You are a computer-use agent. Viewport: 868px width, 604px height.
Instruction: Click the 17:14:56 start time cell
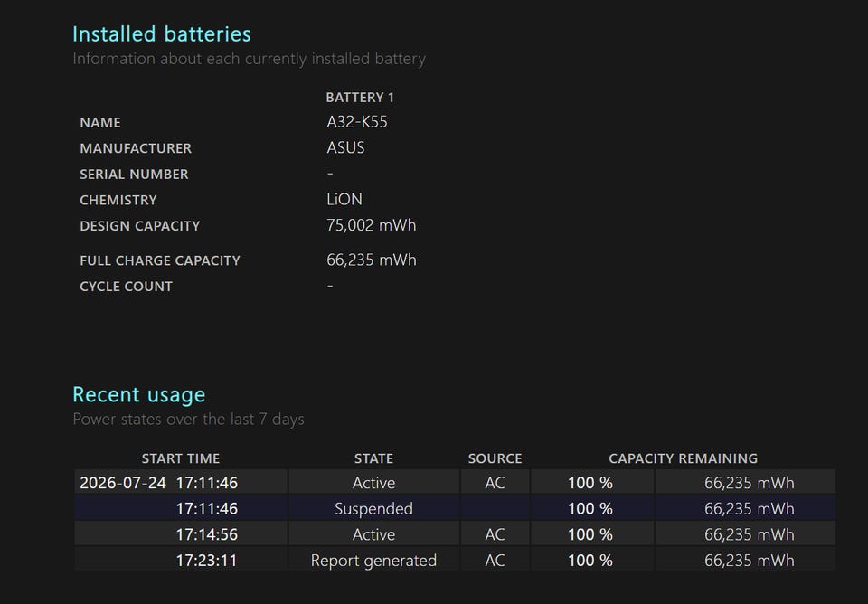tap(181, 534)
